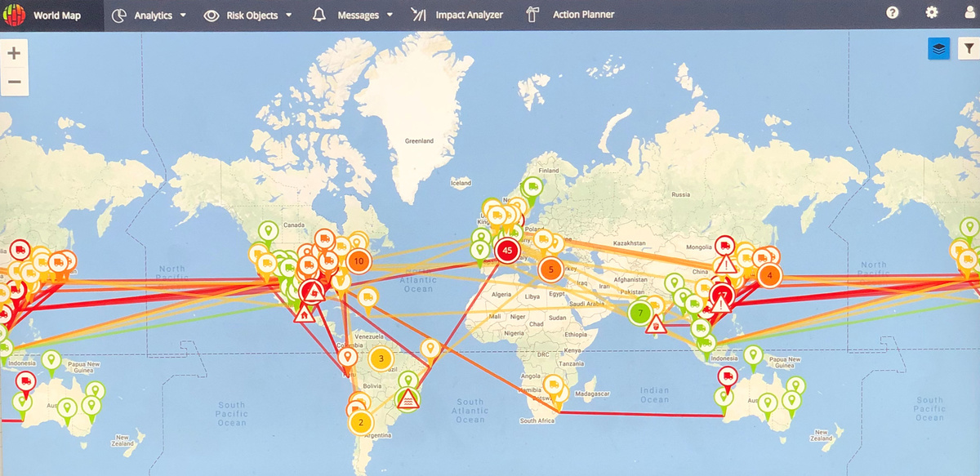Screen dimensions: 980x476
Task: Switch to the World Map tab
Action: [56, 15]
